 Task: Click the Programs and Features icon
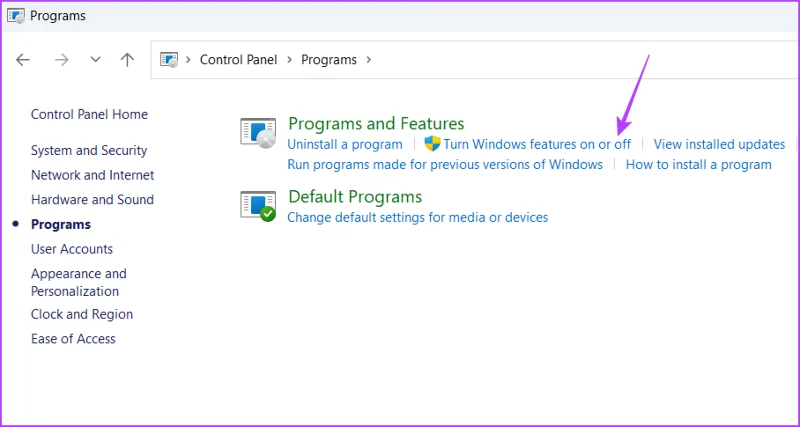tap(258, 133)
